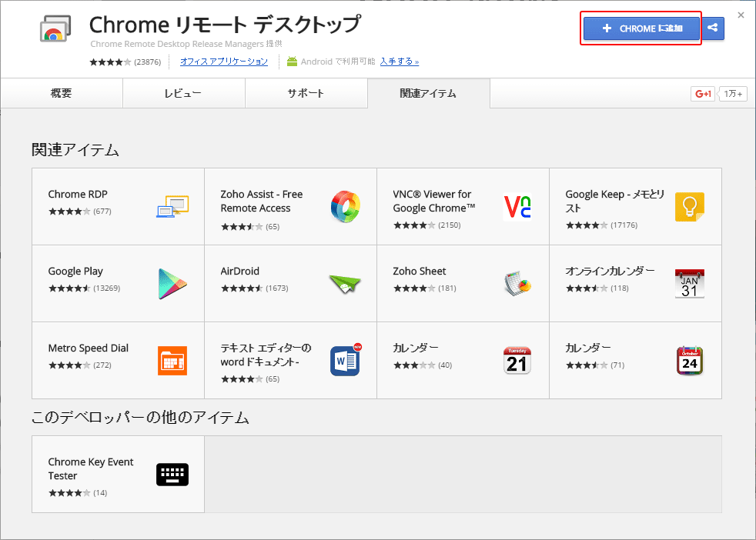
Task: Click the Chrome リモート デスクトップ title text
Action: (225, 24)
